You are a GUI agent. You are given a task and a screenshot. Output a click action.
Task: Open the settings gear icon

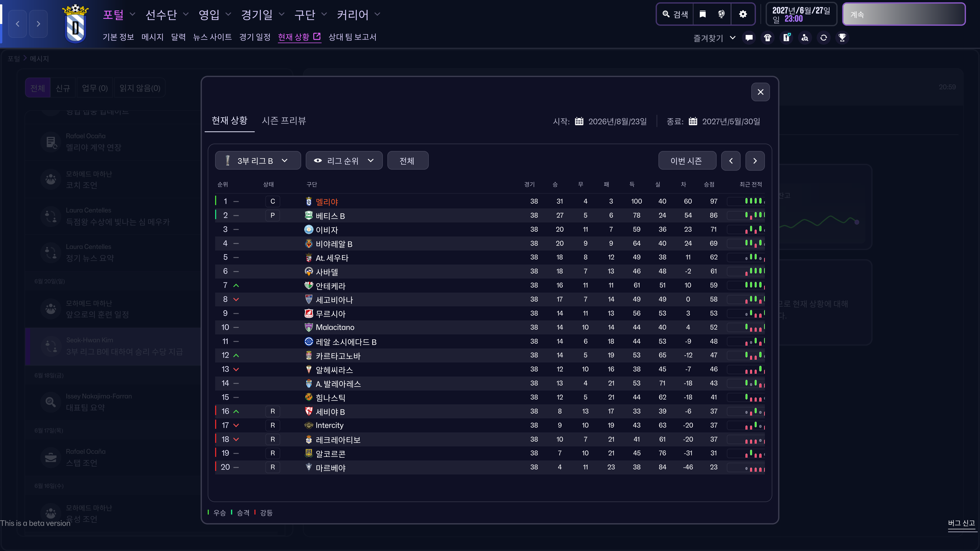tap(743, 15)
